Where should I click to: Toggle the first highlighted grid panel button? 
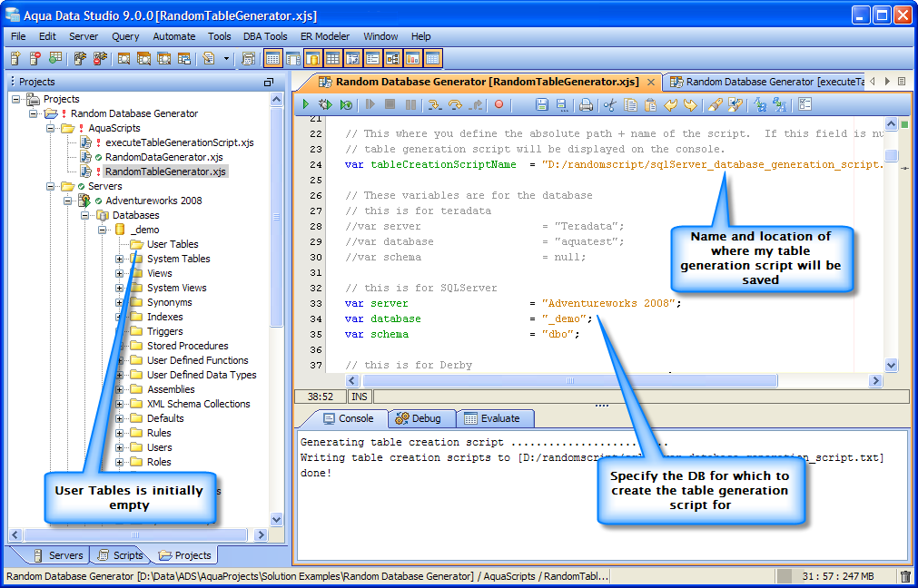click(272, 58)
